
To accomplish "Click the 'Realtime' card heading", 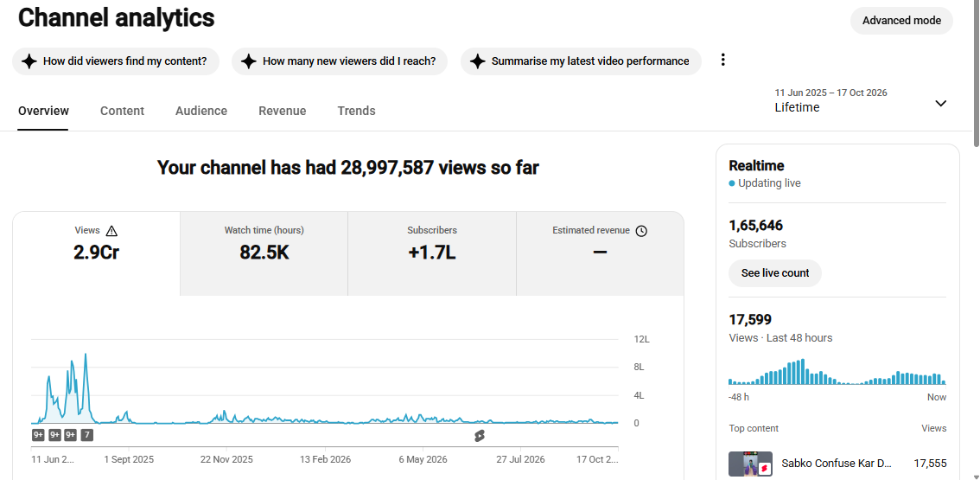I will pyautogui.click(x=756, y=166).
